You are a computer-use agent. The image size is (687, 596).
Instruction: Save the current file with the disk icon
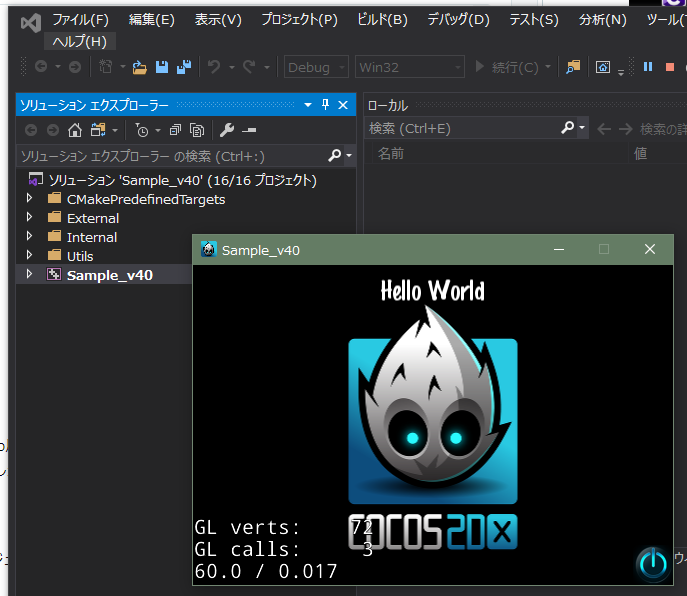pos(162,67)
